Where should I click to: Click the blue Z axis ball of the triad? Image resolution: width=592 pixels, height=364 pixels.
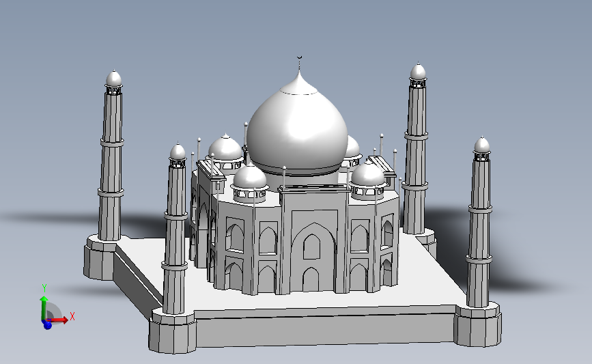tap(47, 324)
